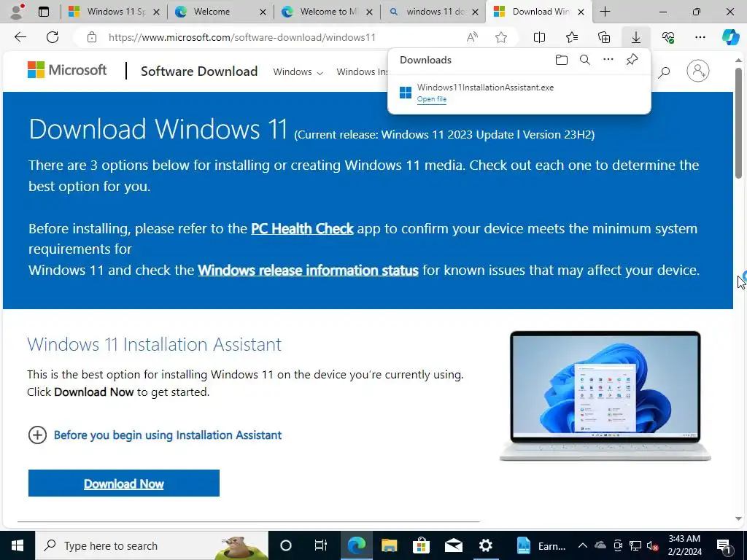Screen dimensions: 747x560
Task: Open the clock showing 3:43 AM
Action: pos(684,545)
